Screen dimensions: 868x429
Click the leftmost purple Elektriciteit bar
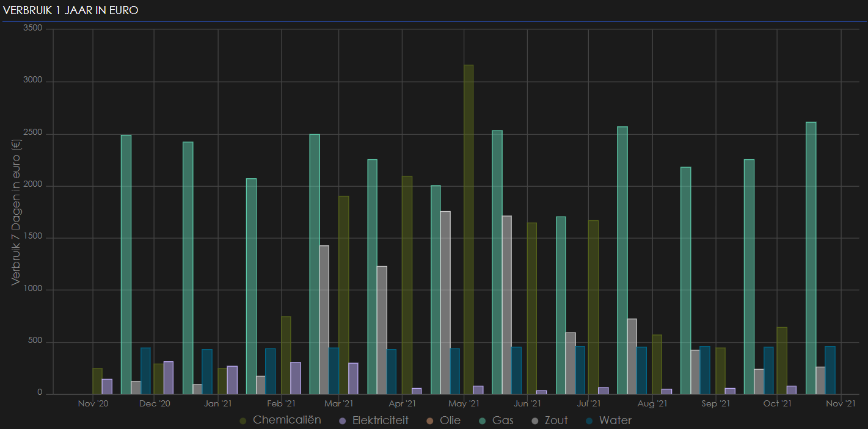[x=107, y=386]
